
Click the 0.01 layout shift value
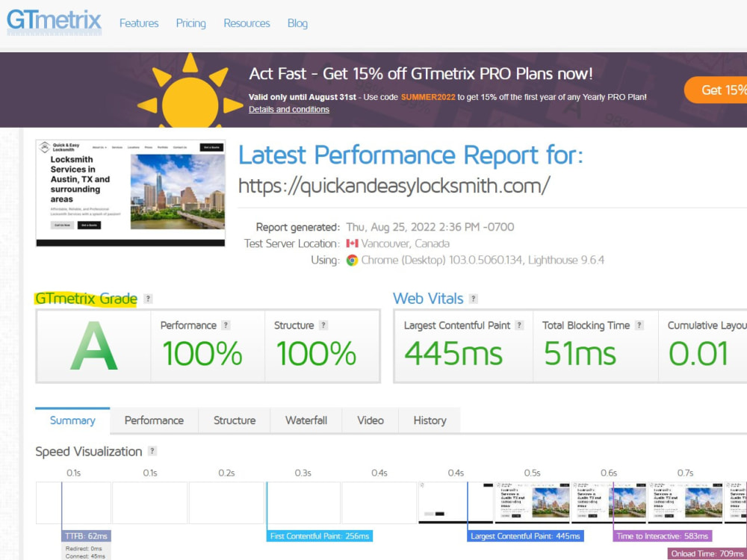point(698,354)
